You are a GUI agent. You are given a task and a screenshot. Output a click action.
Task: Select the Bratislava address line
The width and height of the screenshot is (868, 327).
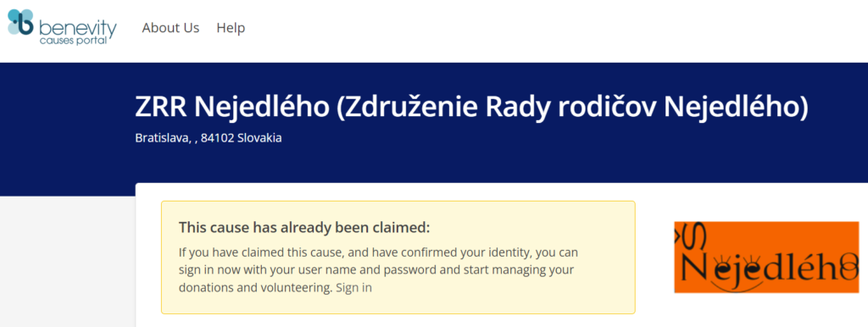[209, 138]
